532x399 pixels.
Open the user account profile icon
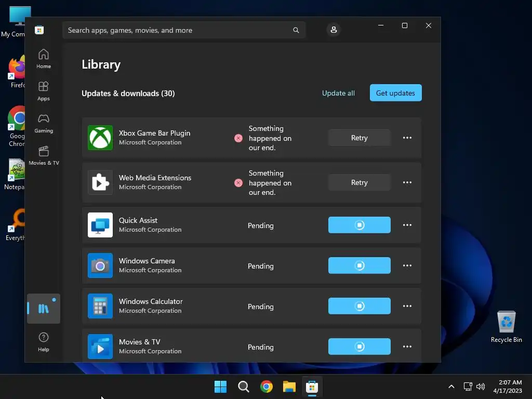(x=334, y=30)
